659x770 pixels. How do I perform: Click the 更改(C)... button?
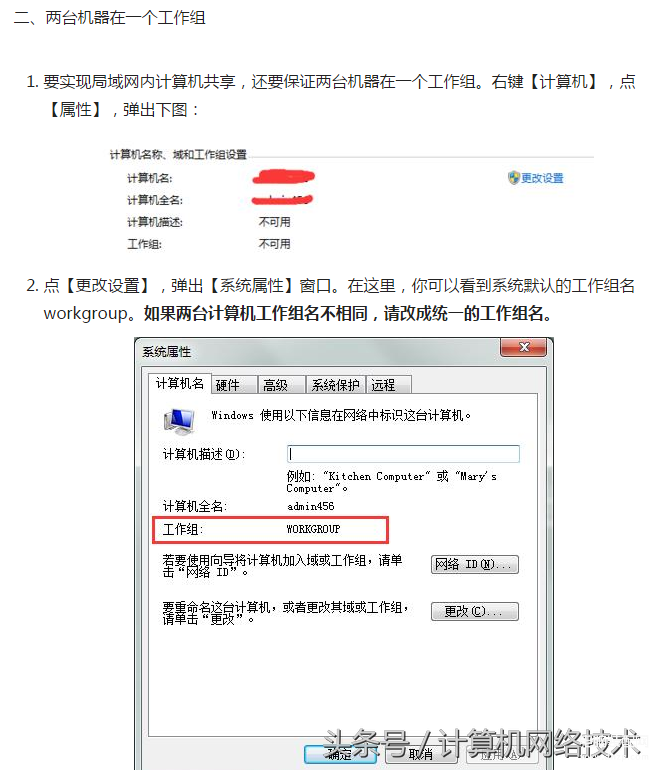click(474, 611)
